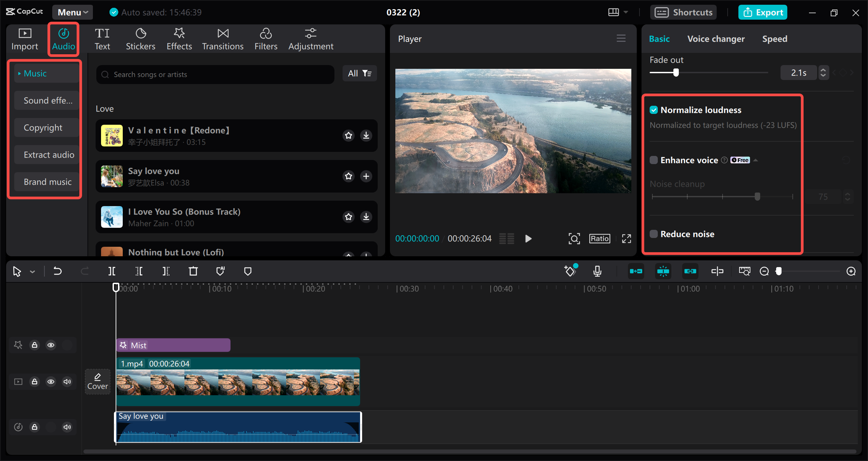This screenshot has height=461, width=868.
Task: Split the clip at playhead
Action: tap(112, 271)
